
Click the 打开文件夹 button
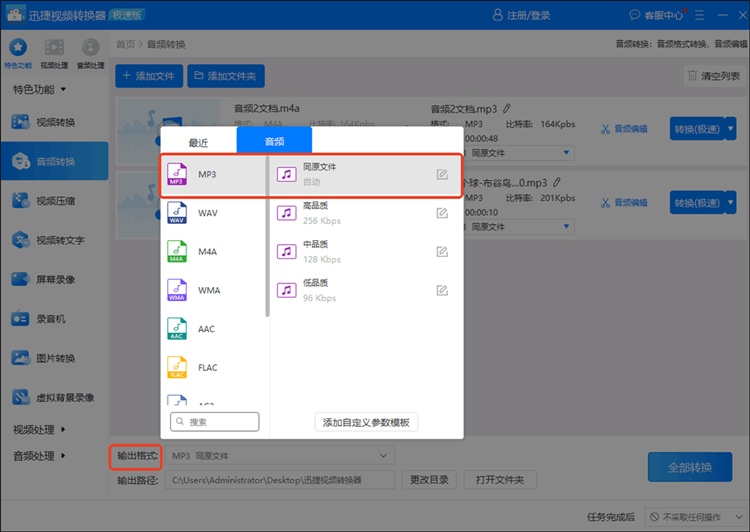[x=500, y=479]
